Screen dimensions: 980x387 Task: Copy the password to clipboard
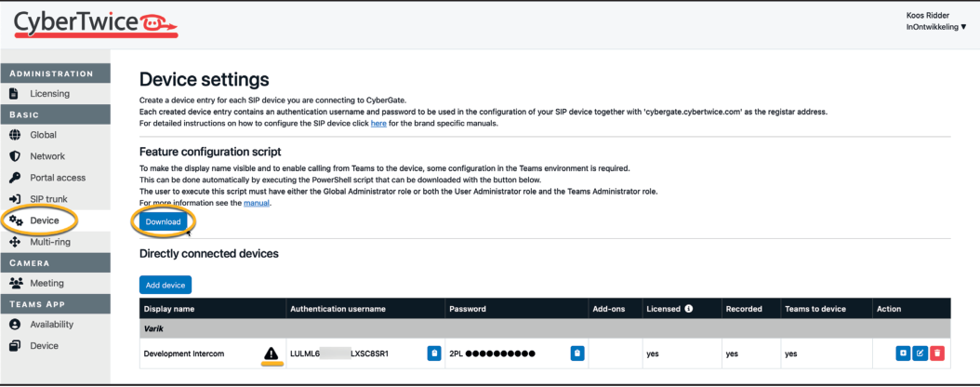pyautogui.click(x=577, y=354)
